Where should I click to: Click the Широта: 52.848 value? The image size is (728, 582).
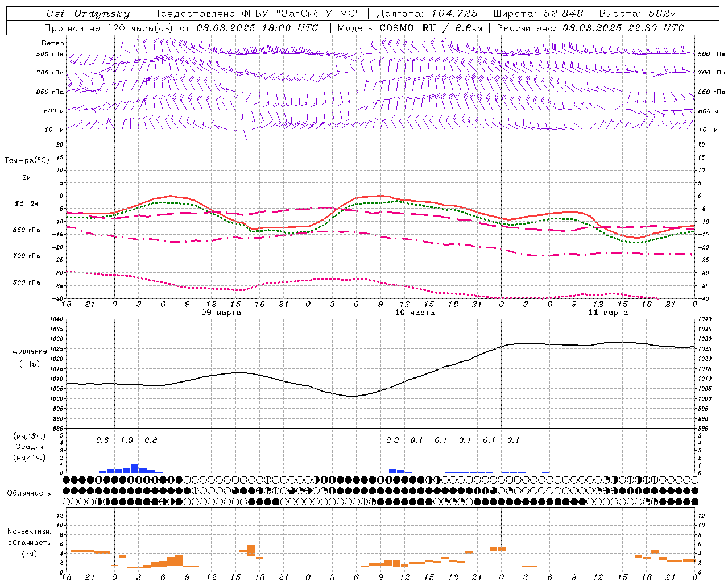[537, 14]
